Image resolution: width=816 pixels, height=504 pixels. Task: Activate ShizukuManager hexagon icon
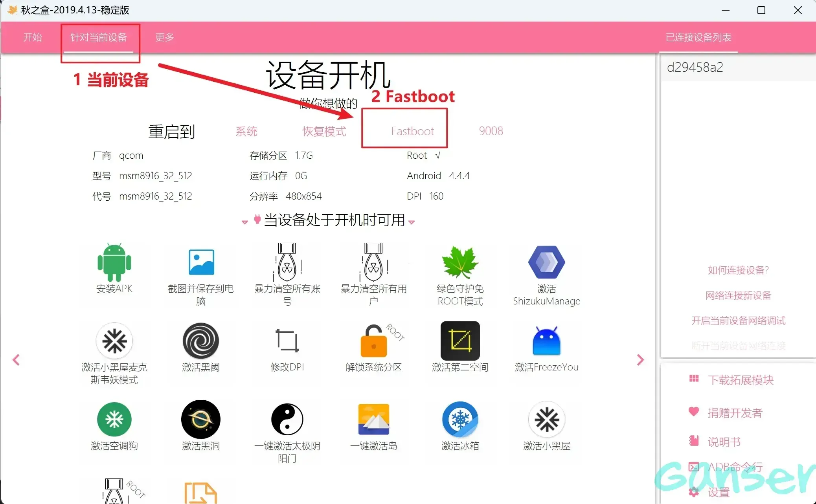546,262
